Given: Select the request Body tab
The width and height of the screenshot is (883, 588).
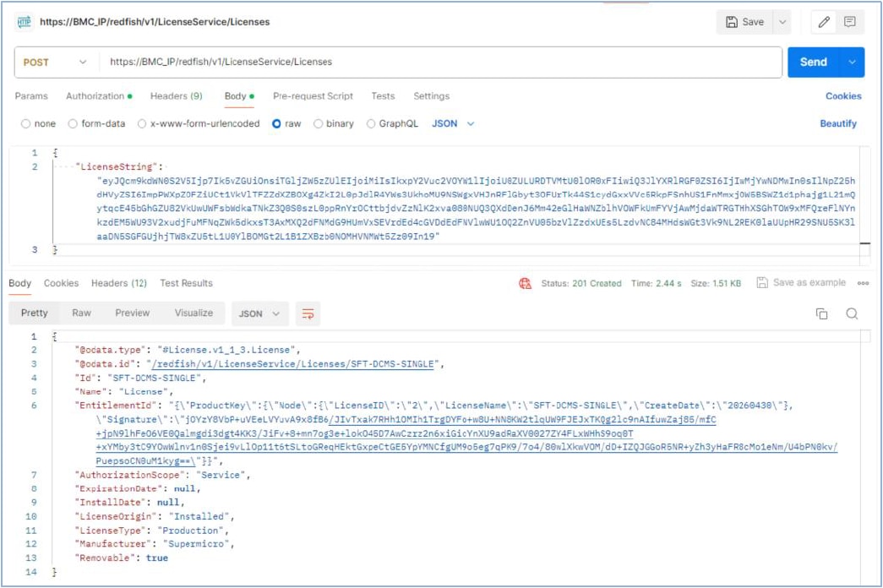Looking at the screenshot, I should pyautogui.click(x=239, y=95).
